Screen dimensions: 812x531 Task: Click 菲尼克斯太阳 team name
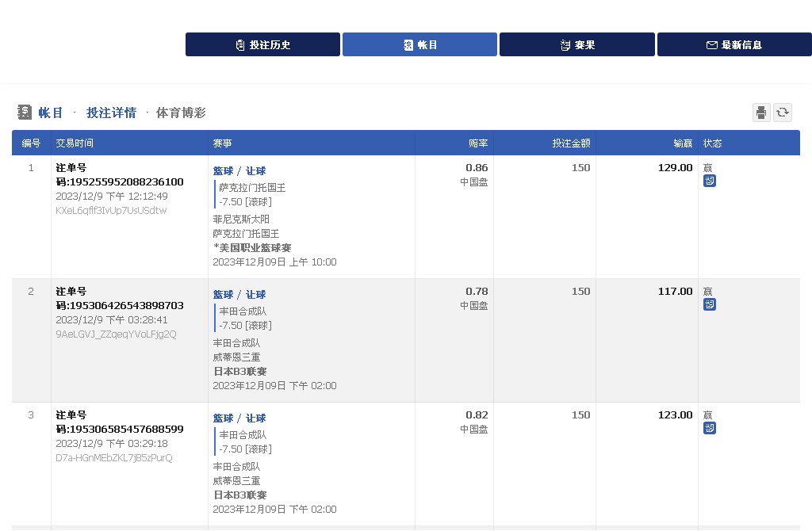coord(241,220)
